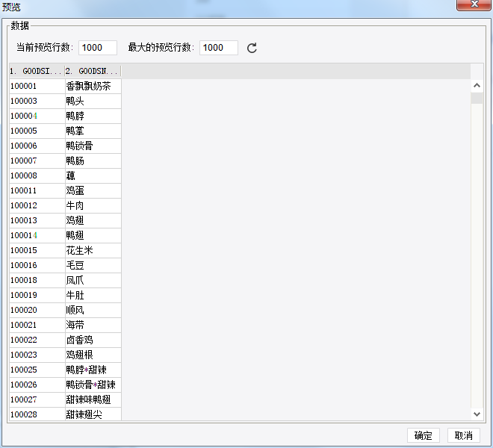The image size is (493, 448).
Task: Select cell 花生米
Action: pos(93,250)
